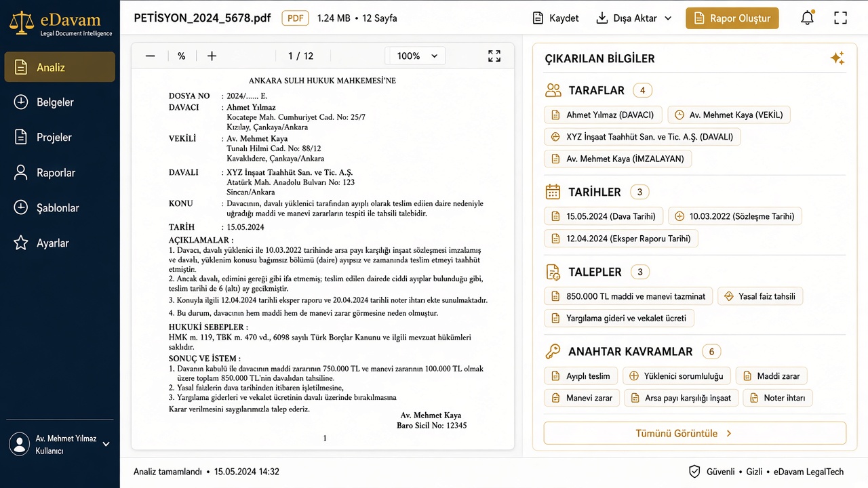The image size is (868, 488).
Task: Toggle fullscreen mode in top bar
Action: [x=841, y=18]
